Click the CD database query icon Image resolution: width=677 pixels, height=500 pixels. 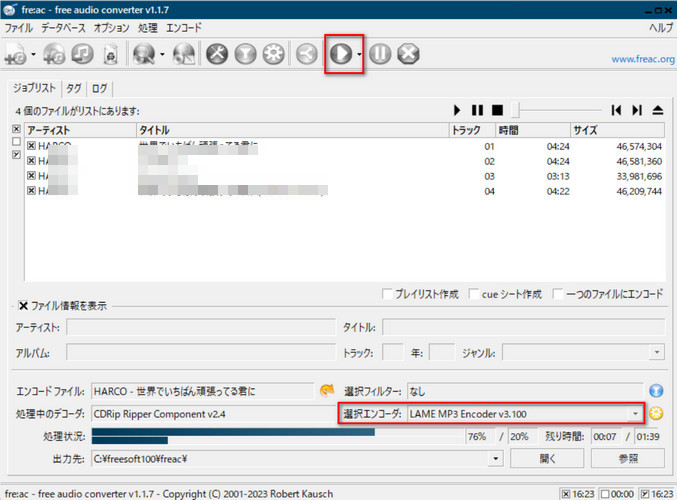(x=144, y=54)
